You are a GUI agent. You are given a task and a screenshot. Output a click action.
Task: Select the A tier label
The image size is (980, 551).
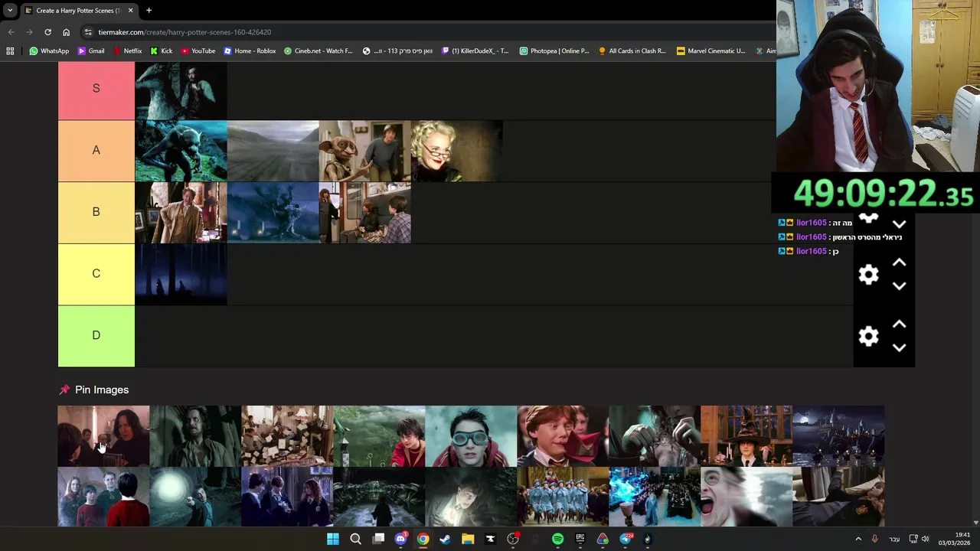coord(96,151)
